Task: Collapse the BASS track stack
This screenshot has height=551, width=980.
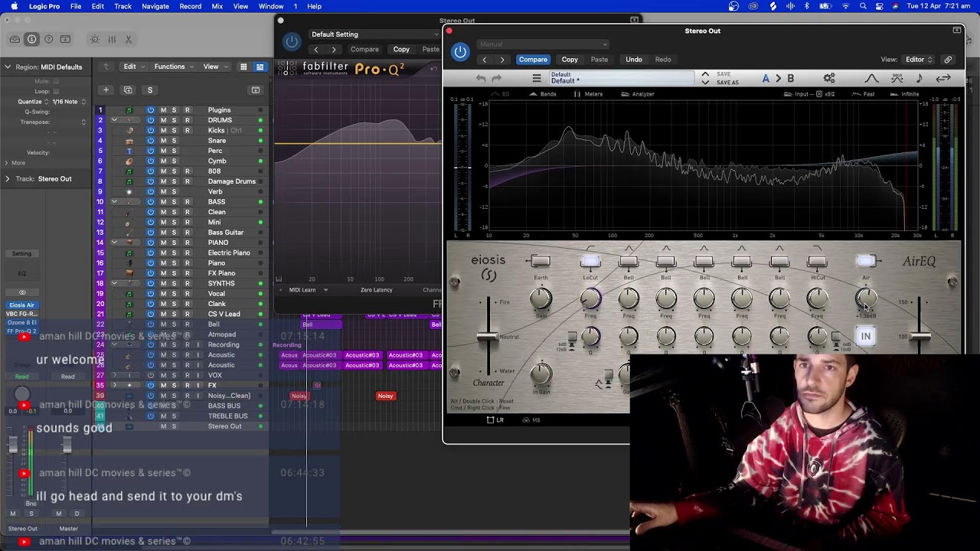Action: click(x=114, y=201)
